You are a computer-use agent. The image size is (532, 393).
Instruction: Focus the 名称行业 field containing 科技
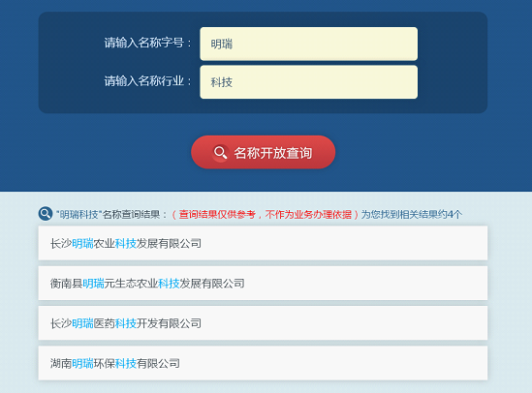click(309, 82)
